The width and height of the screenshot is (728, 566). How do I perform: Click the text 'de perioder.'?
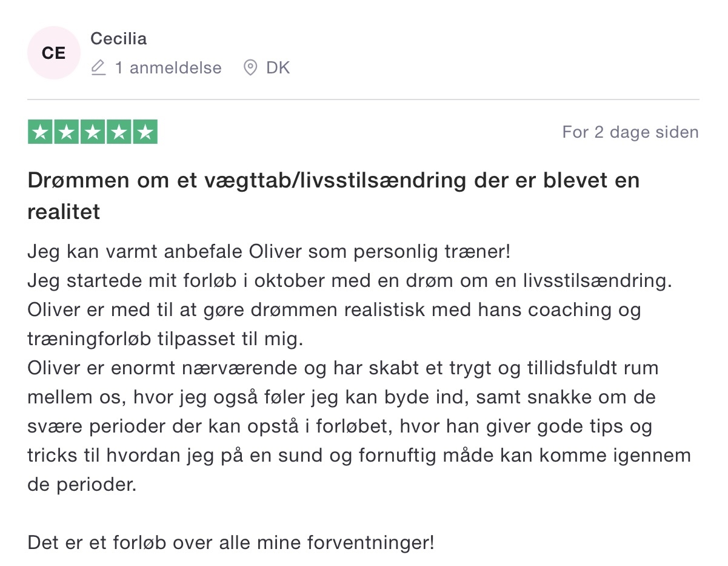82,485
